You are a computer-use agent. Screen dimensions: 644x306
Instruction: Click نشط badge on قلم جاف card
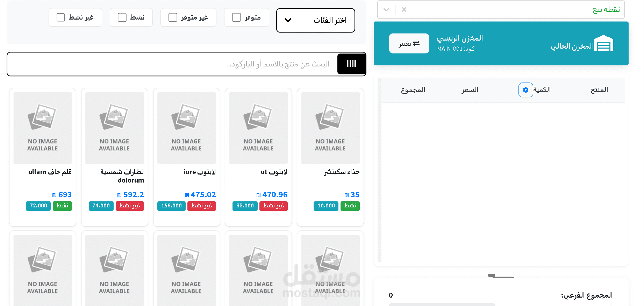pos(62,206)
